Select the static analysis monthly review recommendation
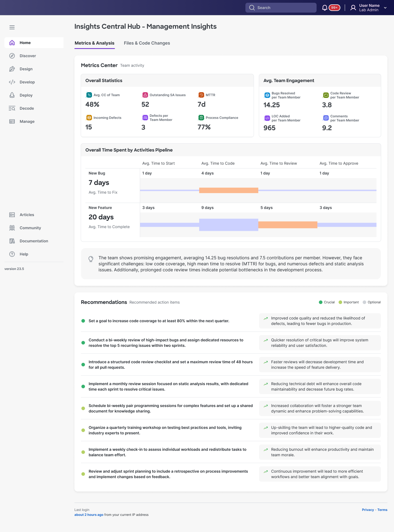Image resolution: width=394 pixels, height=532 pixels. [x=168, y=386]
